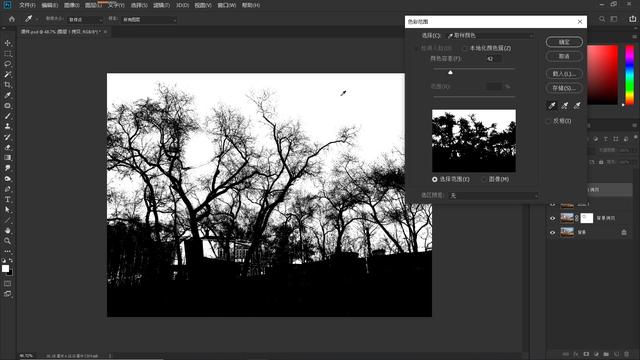
Task: Select the Crop tool
Action: coord(7,85)
